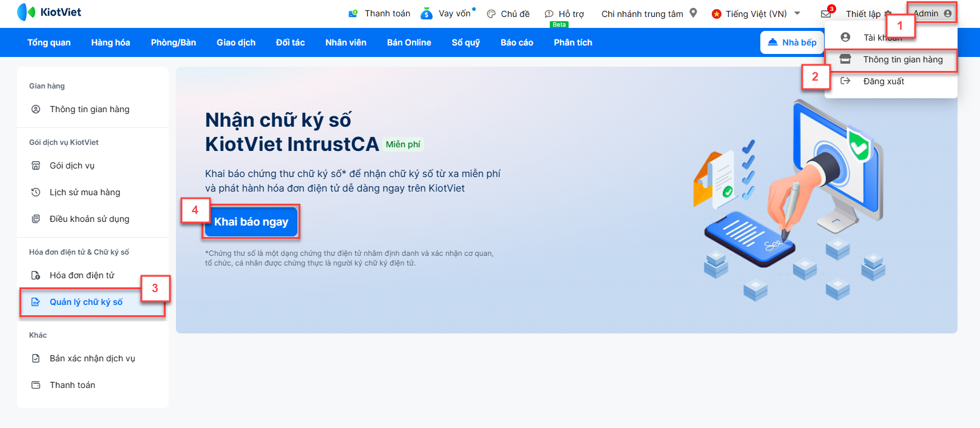Open the Nhân viên menu
980x428 pixels.
346,42
